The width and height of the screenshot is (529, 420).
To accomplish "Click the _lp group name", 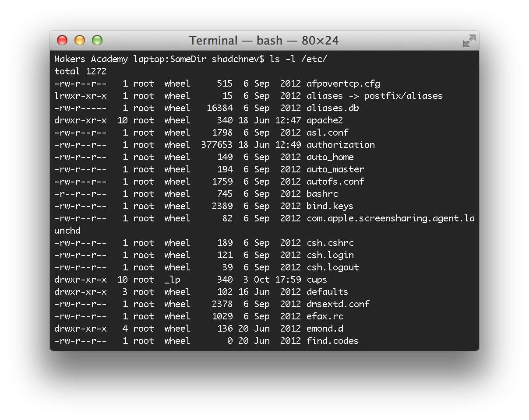I will [x=172, y=280].
